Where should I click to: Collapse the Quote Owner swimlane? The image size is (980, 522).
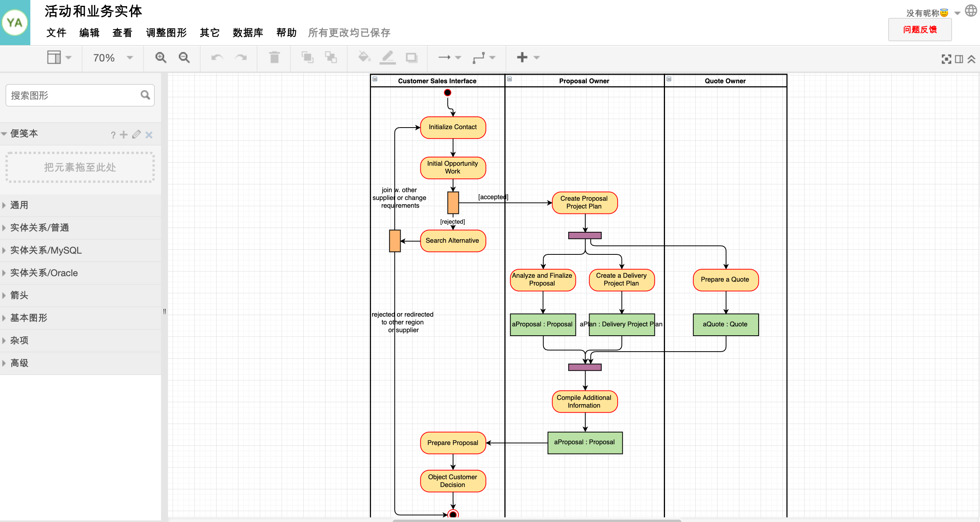669,79
